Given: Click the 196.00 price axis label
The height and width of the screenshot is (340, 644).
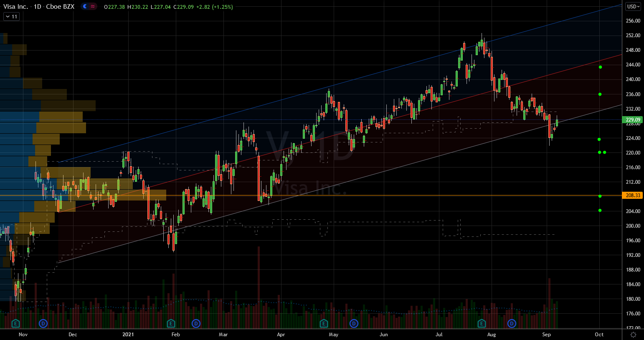Looking at the screenshot, I should pos(633,241).
